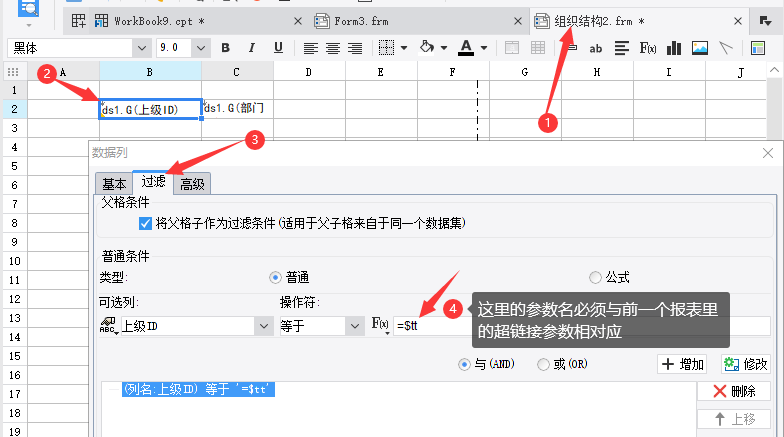The image size is (784, 437).
Task: Click unmerge cells grid icon
Action: pyautogui.click(x=538, y=48)
